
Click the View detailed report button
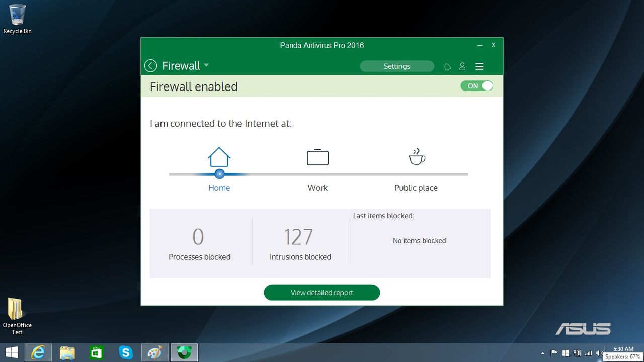click(x=322, y=293)
